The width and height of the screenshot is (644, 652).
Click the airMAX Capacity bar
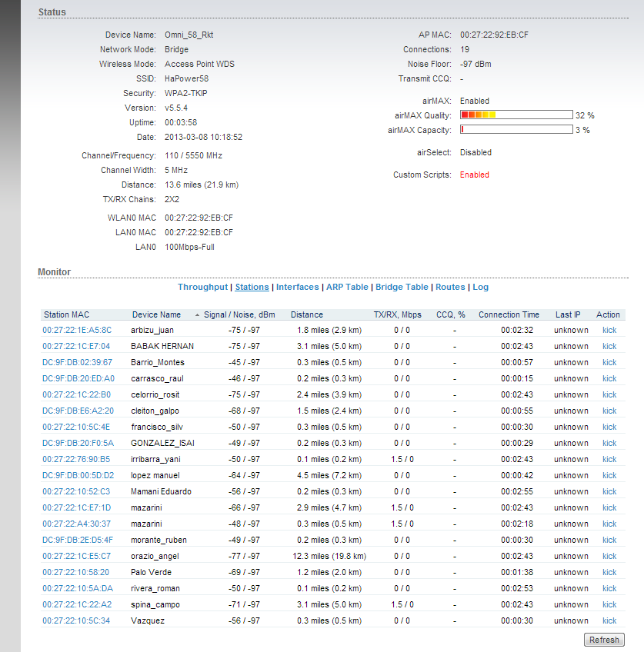click(516, 130)
